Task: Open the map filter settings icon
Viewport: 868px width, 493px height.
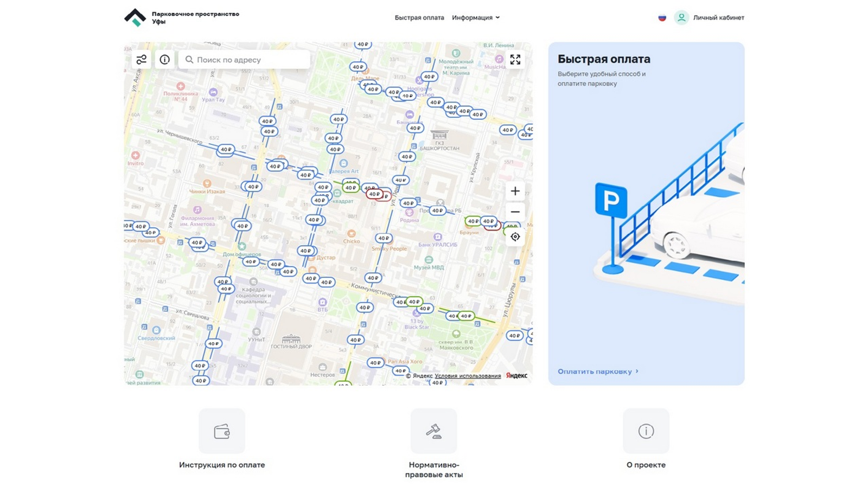Action: click(142, 60)
